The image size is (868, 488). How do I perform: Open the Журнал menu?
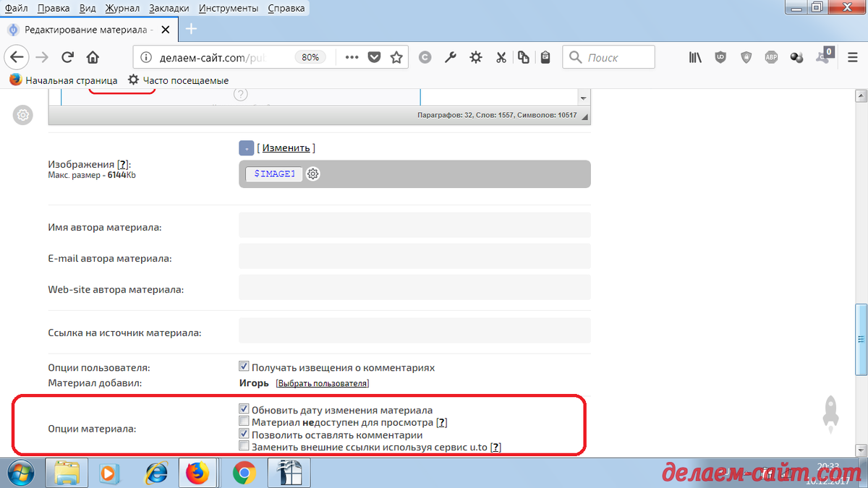click(123, 8)
